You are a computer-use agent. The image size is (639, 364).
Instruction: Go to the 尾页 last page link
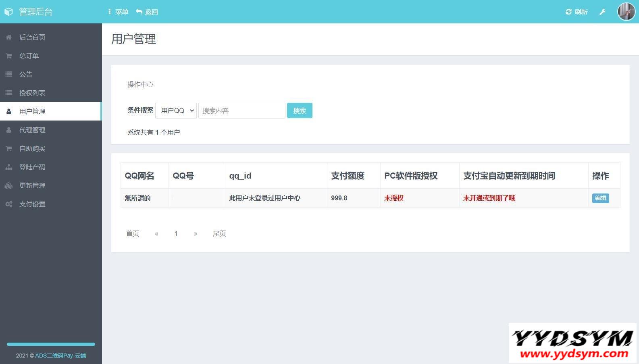pos(219,234)
